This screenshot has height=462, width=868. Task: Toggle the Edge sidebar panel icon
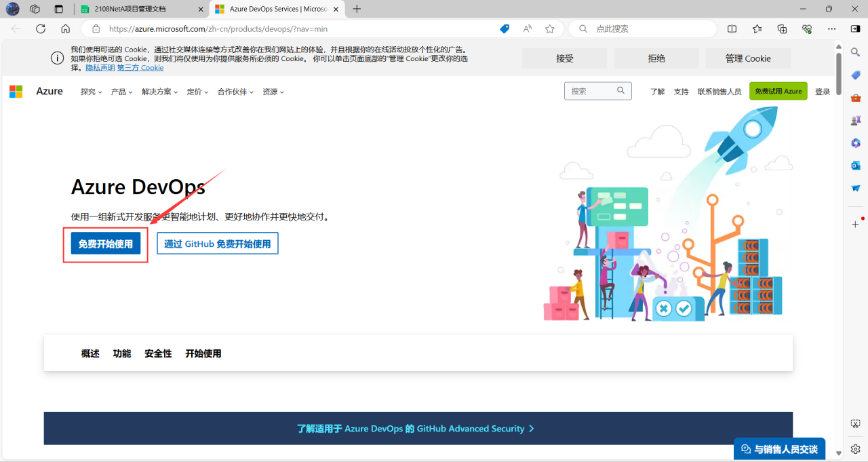[855, 28]
